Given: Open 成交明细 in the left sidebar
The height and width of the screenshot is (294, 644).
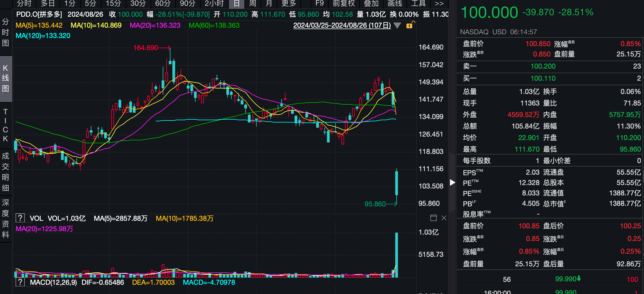Looking at the screenshot, I should pyautogui.click(x=5, y=172).
